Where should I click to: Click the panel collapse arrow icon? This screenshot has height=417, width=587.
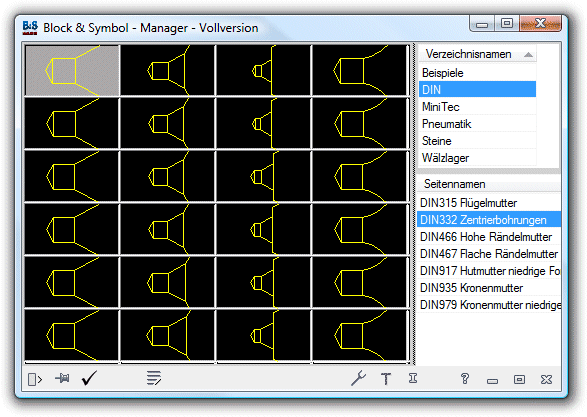35,379
